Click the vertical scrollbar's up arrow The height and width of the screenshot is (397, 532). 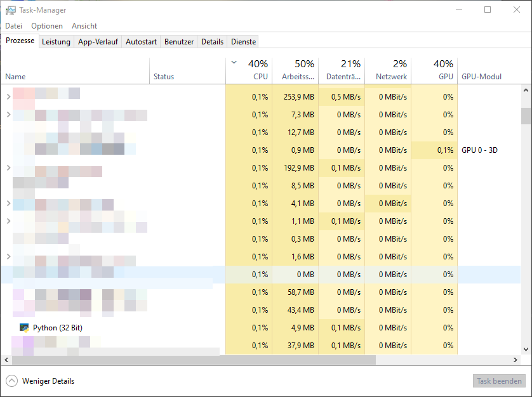(x=526, y=91)
